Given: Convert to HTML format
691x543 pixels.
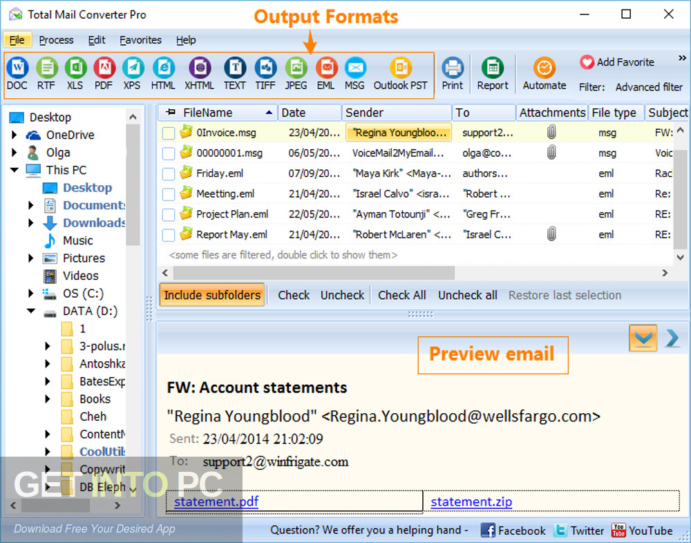Looking at the screenshot, I should pos(163,74).
